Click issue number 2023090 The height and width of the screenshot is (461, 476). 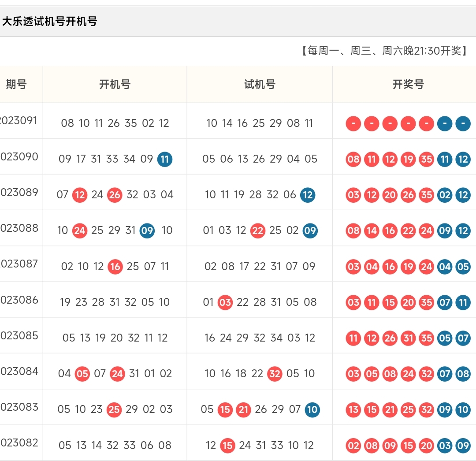tap(19, 156)
